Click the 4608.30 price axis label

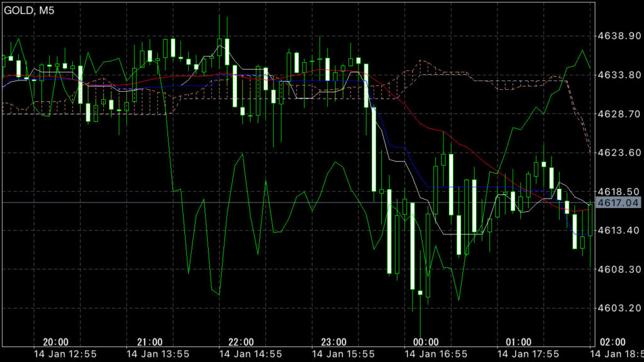618,270
